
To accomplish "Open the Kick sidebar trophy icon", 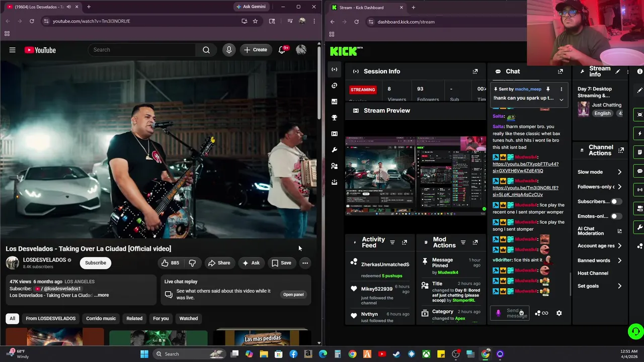I will (x=334, y=118).
